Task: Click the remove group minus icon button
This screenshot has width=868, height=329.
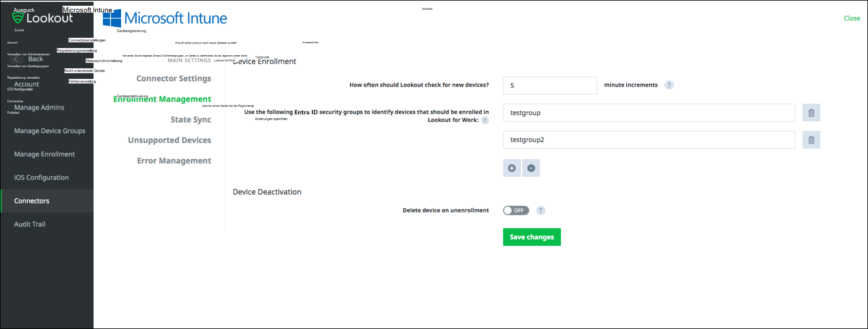Action: pos(530,168)
